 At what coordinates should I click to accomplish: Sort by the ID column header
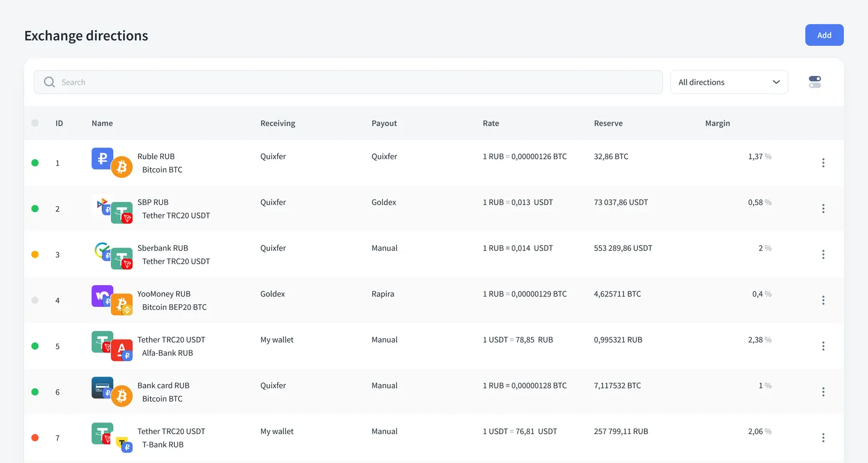(59, 123)
